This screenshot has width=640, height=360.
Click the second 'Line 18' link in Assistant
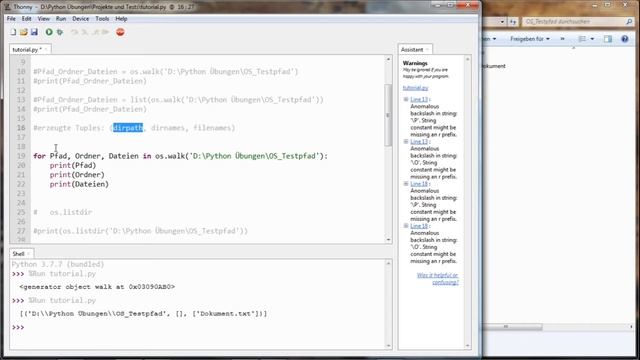coord(419,226)
